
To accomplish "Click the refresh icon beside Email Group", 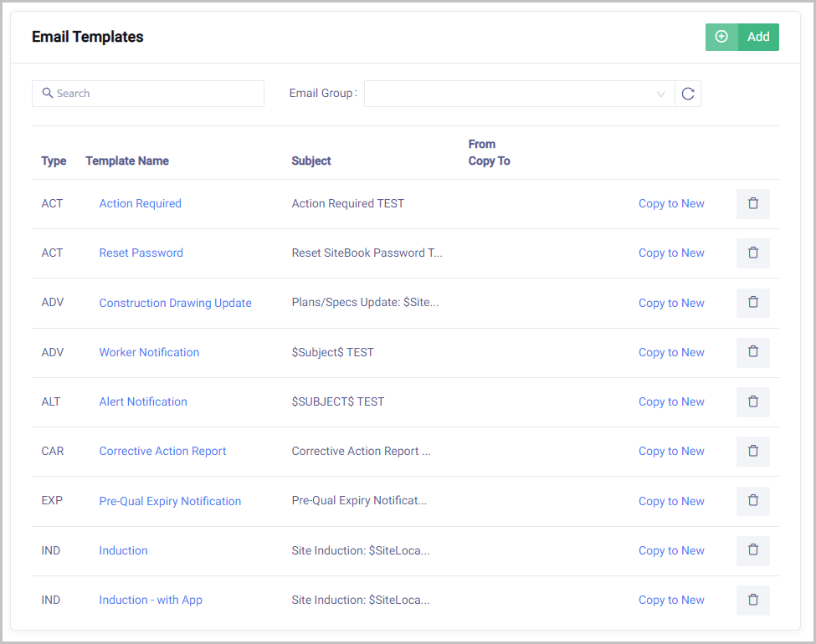I will tap(688, 94).
